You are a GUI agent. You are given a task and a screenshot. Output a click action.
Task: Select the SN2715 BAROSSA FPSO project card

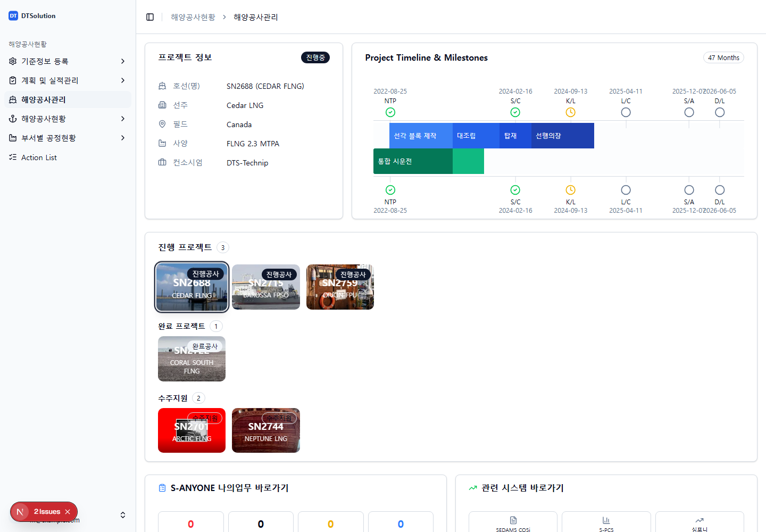(266, 287)
